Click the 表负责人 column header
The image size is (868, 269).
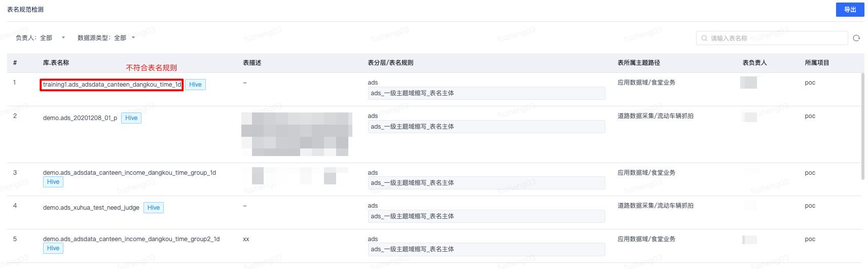(x=754, y=63)
